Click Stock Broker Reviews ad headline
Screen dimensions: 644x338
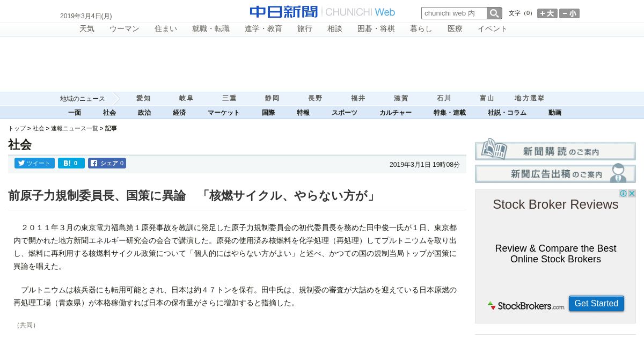click(555, 204)
